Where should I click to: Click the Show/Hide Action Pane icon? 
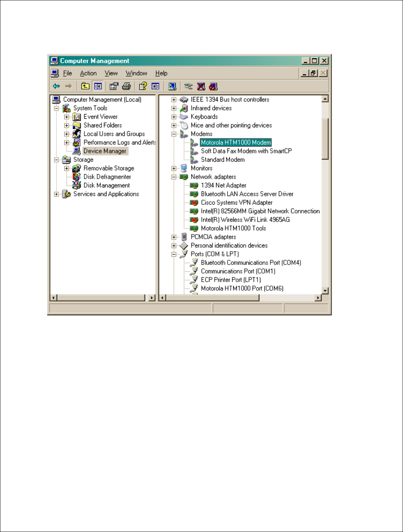[x=155, y=86]
